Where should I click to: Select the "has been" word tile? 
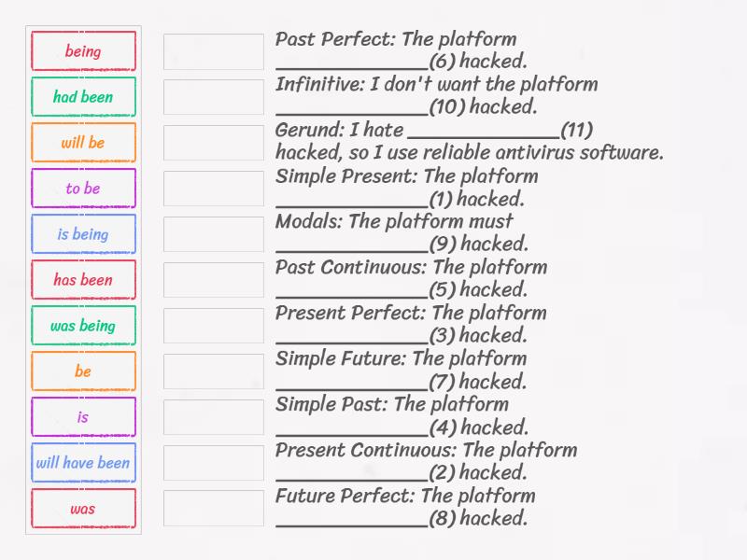[83, 280]
